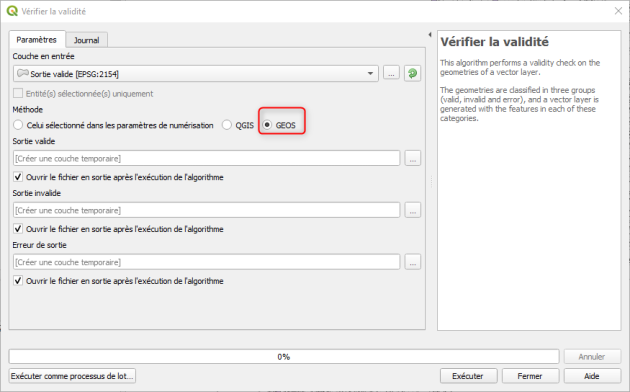Image resolution: width=630 pixels, height=392 pixels.
Task: Click the green iterate-over-layer icon
Action: pos(412,74)
